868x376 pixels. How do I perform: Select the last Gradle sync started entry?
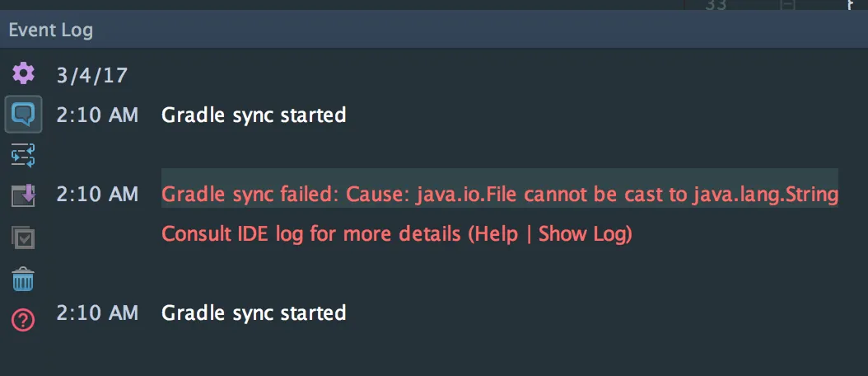[254, 313]
